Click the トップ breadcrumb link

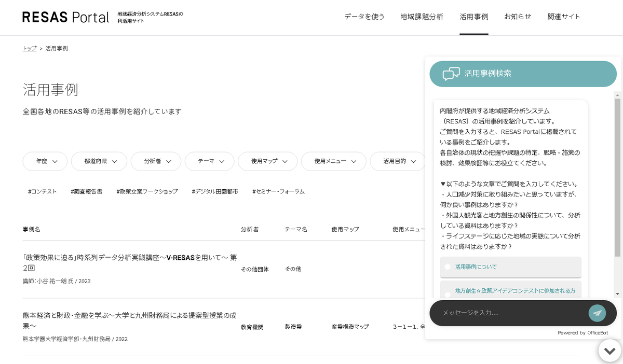pyautogui.click(x=30, y=48)
